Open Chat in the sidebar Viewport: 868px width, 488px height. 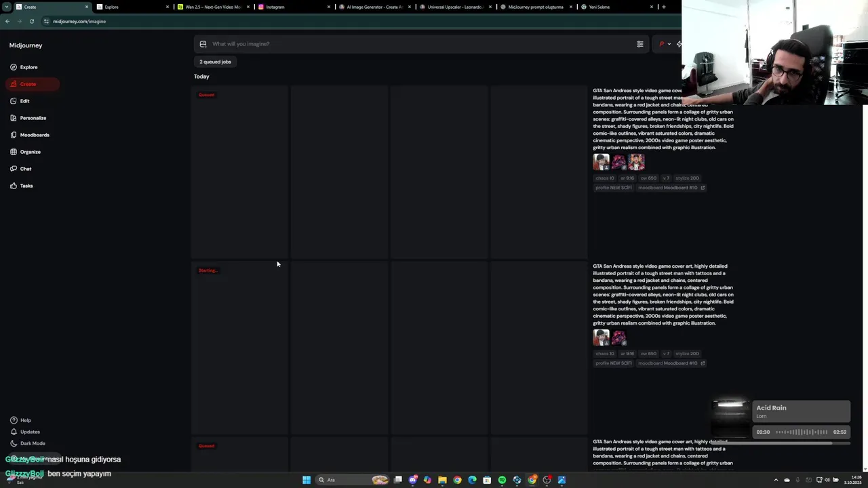pyautogui.click(x=20, y=169)
